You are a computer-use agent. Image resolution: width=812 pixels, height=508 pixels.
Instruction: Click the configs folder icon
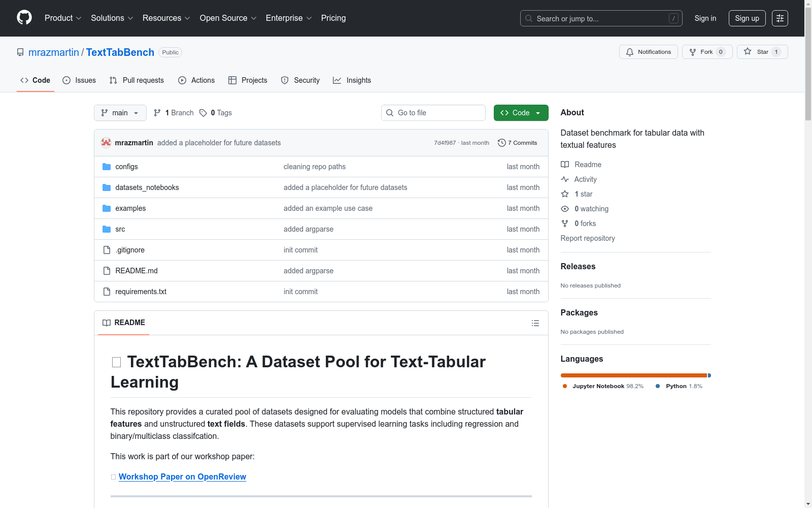pos(107,167)
